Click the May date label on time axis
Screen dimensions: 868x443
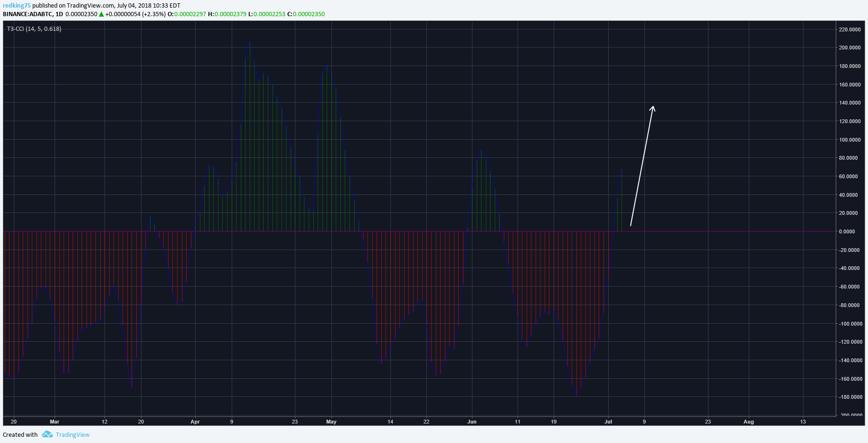click(x=331, y=422)
